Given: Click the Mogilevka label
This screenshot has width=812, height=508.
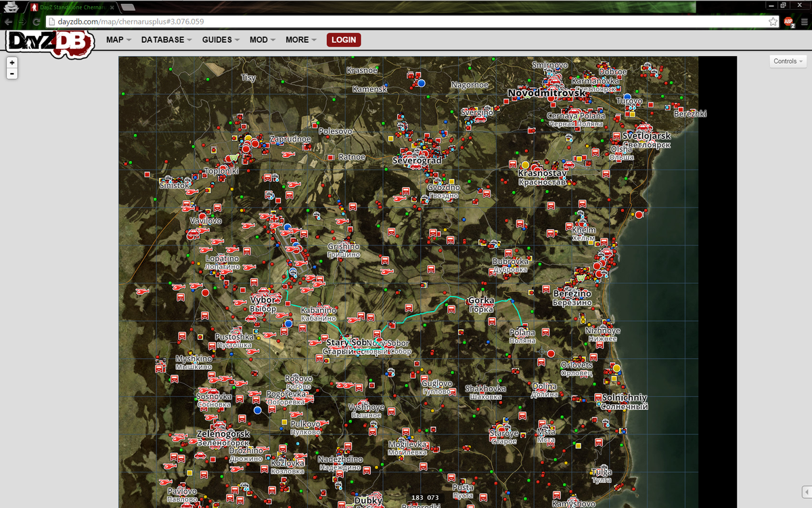Looking at the screenshot, I should (407, 444).
